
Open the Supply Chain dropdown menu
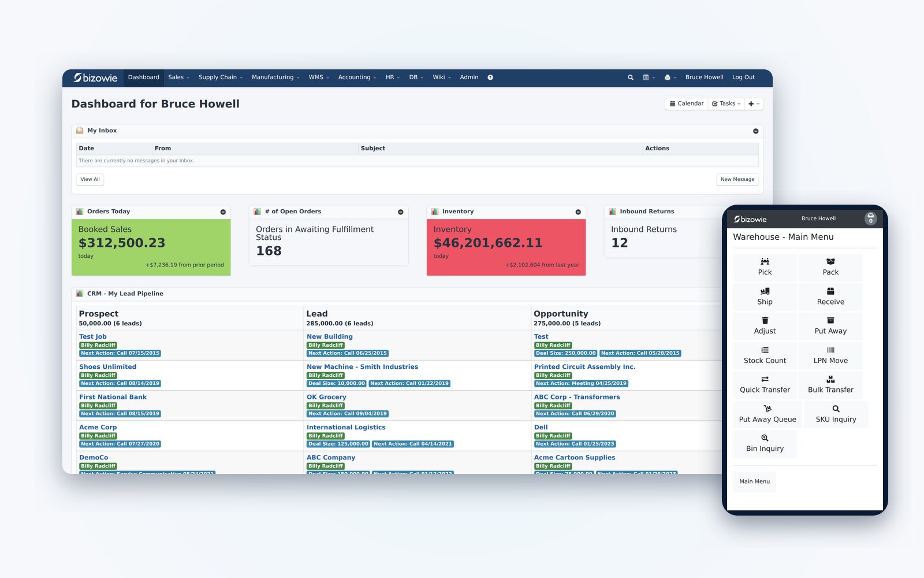pyautogui.click(x=221, y=77)
